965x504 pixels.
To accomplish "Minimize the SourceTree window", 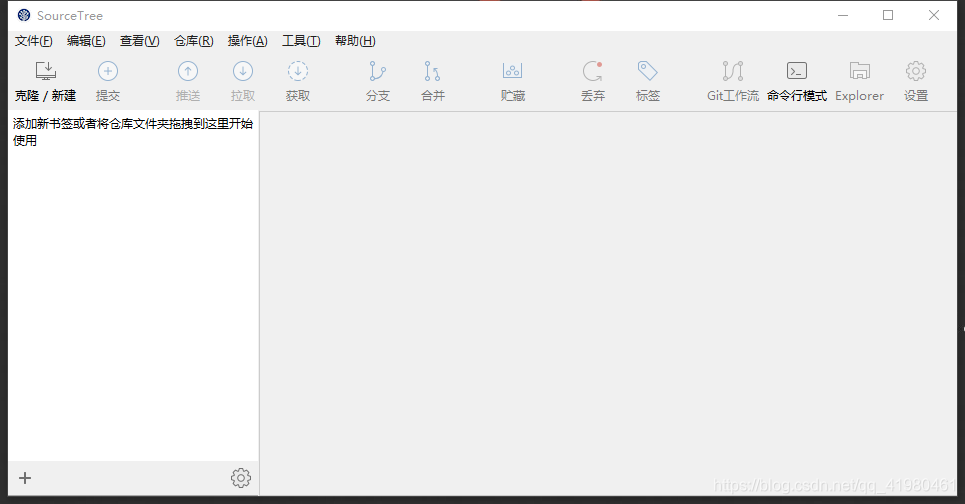I will [843, 15].
